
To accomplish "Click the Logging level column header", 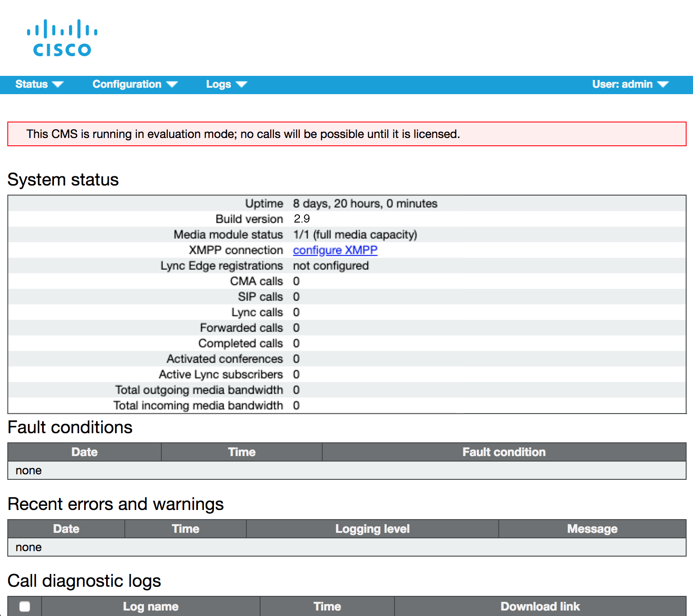I will 372,529.
